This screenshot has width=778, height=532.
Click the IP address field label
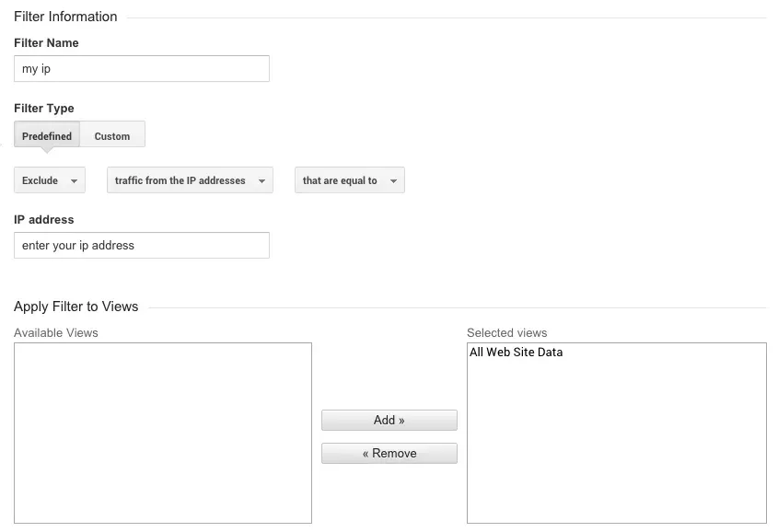click(43, 219)
